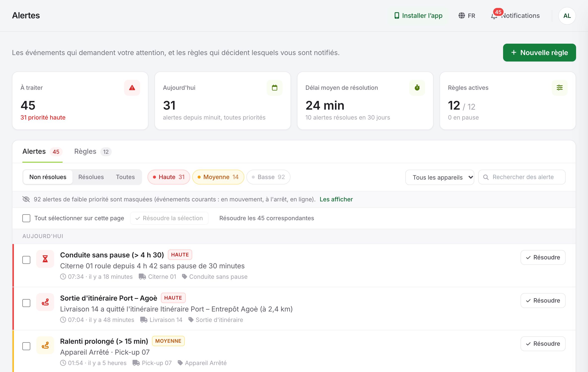588x372 pixels.
Task: Click the crossed-eye hidden alerts icon
Action: tap(26, 199)
